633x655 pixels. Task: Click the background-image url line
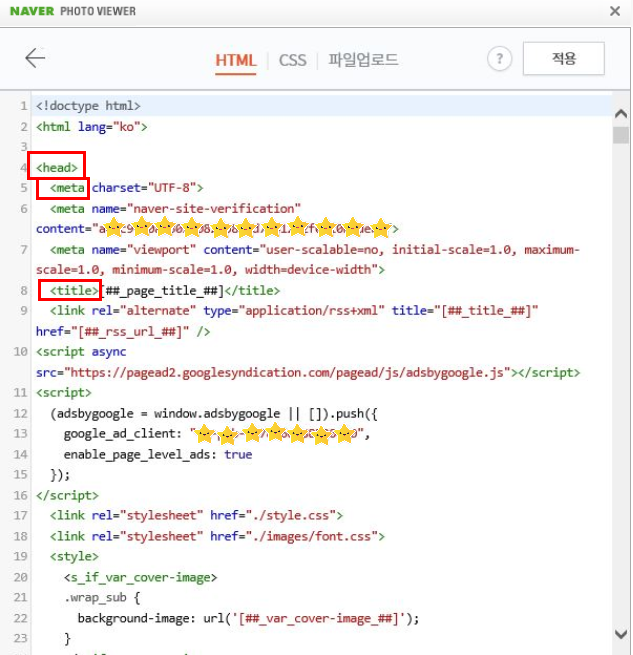tap(249, 618)
